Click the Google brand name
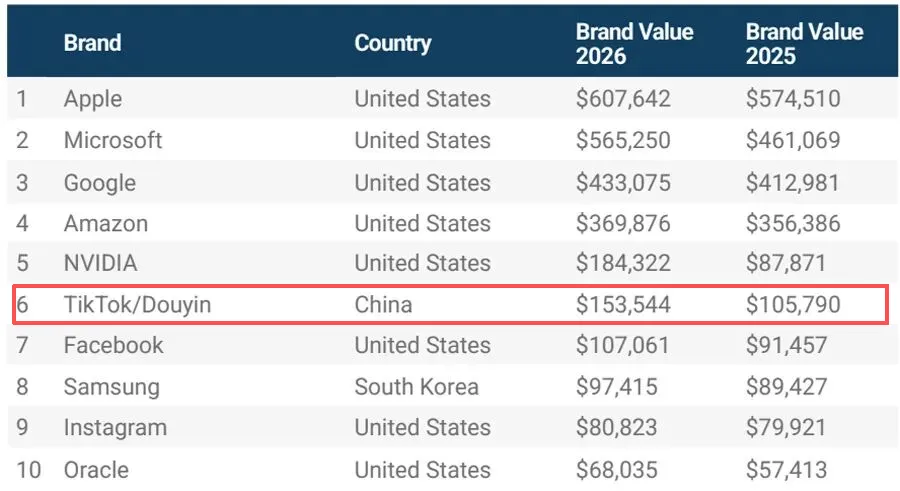The image size is (900, 491). coord(100,183)
